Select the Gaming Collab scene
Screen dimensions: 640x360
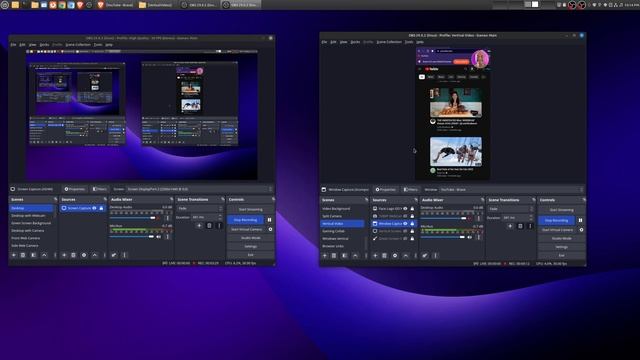pyautogui.click(x=342, y=231)
